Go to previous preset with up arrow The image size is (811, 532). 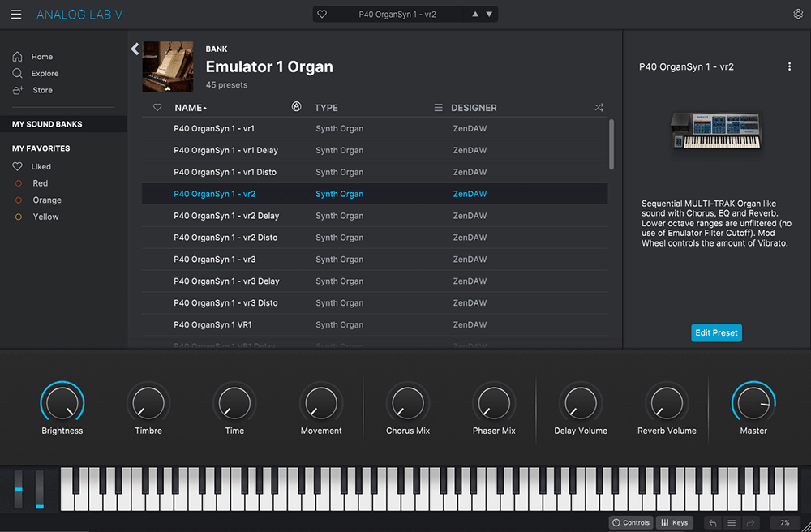point(474,15)
